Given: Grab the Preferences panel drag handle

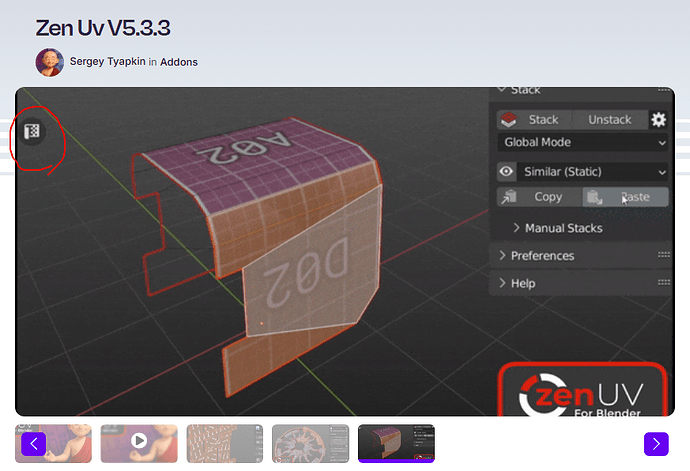Looking at the screenshot, I should pyautogui.click(x=664, y=255).
